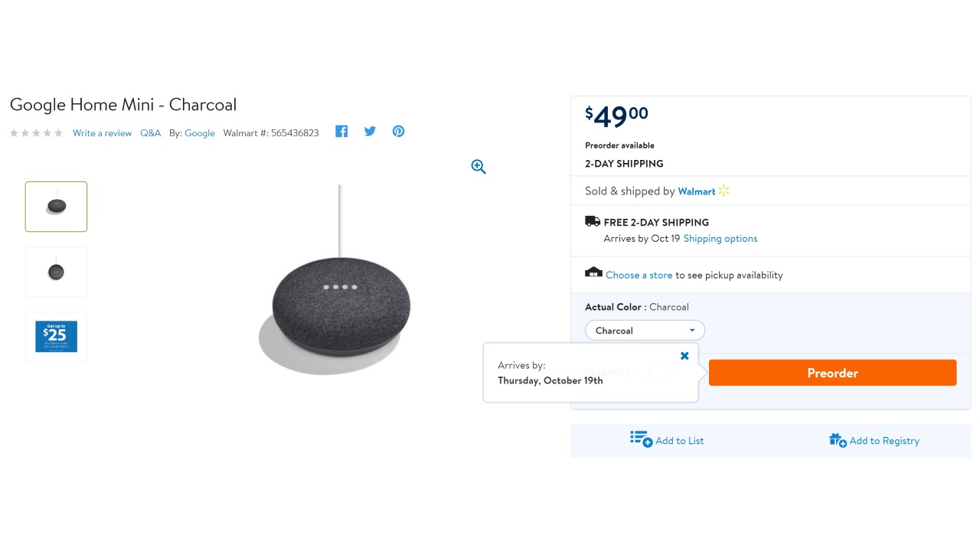
Task: Close the Arrives by tooltip
Action: tap(684, 356)
